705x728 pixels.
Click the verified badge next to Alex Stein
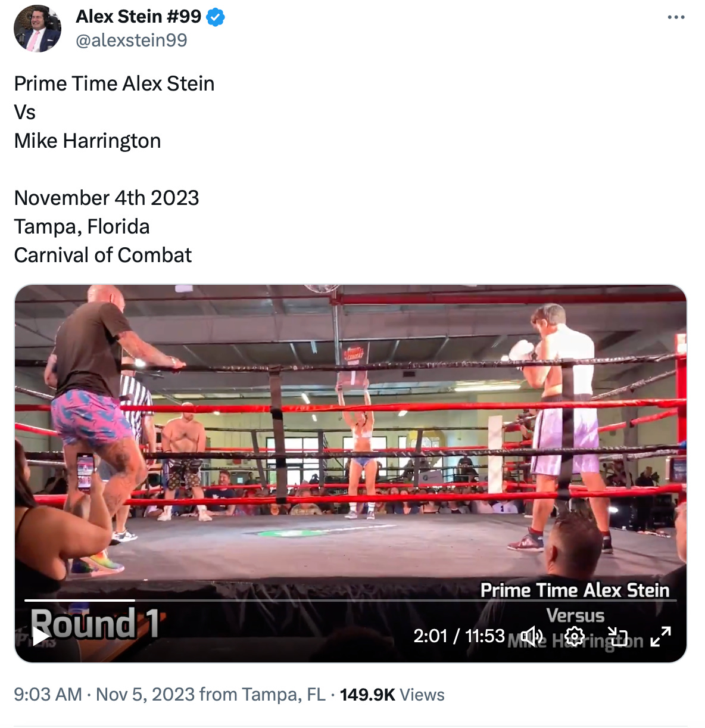(x=213, y=17)
